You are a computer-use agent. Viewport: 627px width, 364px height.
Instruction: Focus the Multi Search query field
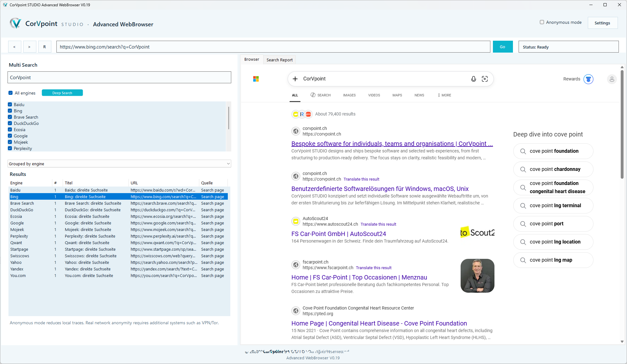tap(119, 77)
